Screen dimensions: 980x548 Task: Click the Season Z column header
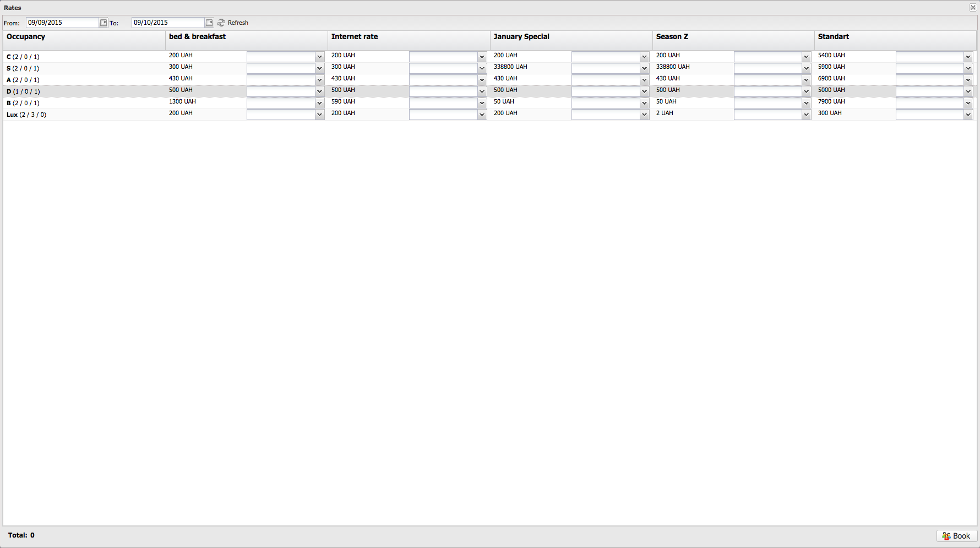(672, 37)
